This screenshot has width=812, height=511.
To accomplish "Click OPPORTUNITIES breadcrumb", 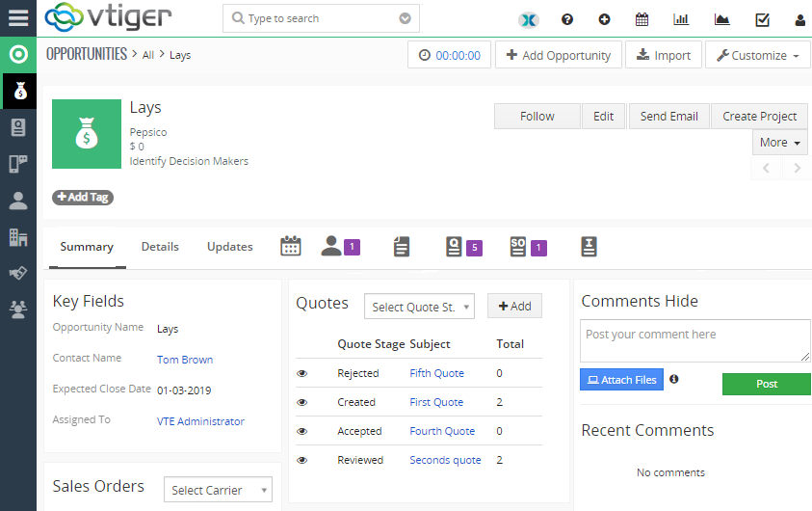I will [87, 54].
